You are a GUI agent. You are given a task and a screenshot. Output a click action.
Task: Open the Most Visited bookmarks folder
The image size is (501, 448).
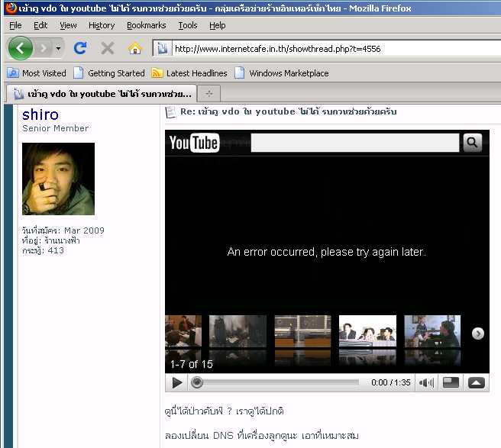37,73
